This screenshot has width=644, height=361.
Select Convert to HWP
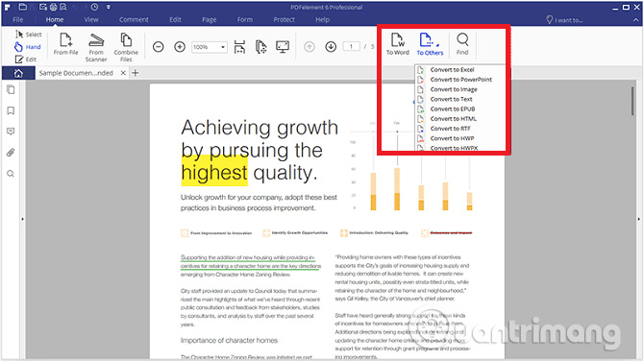coord(452,138)
